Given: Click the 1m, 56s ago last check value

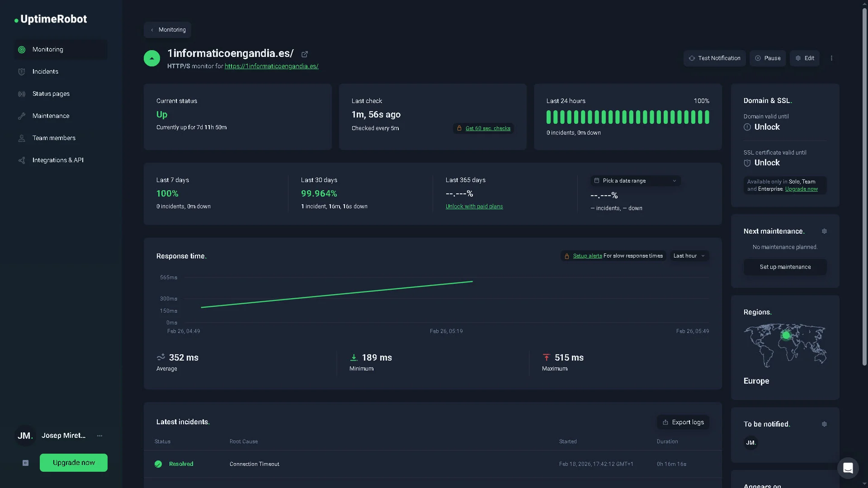Looking at the screenshot, I should tap(376, 115).
